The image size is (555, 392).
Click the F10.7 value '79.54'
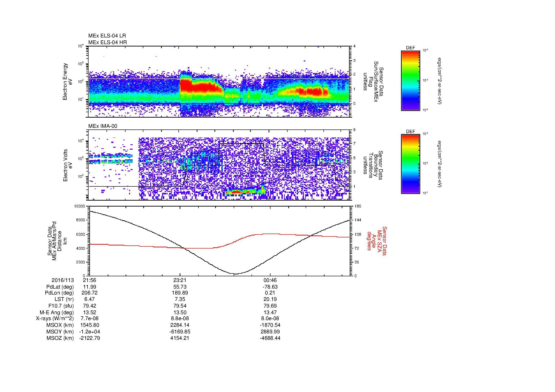coord(180,306)
